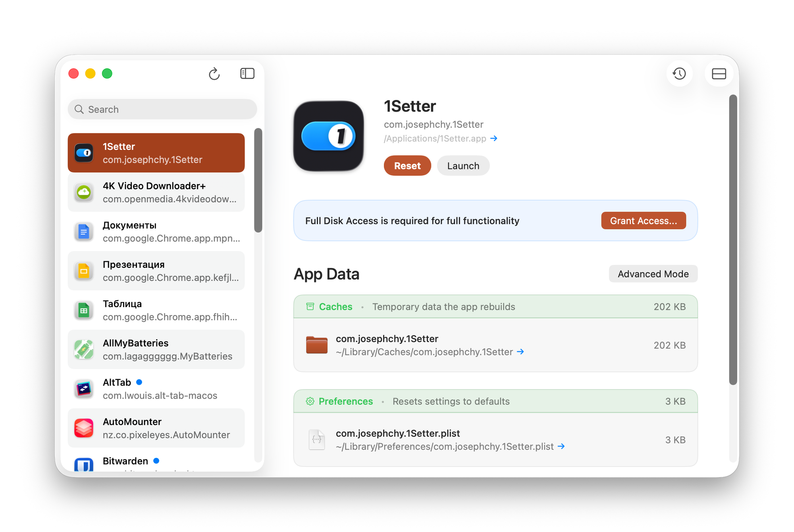Toggle Advanced Mode
Screen dimensions: 794x532
653,274
